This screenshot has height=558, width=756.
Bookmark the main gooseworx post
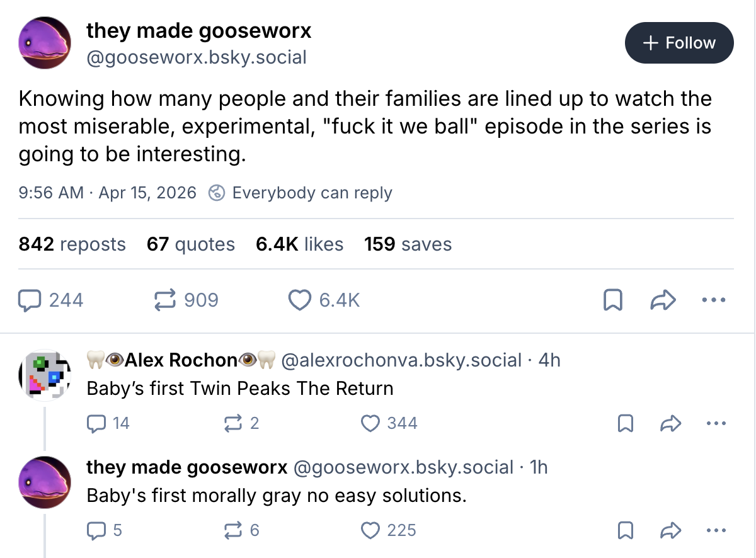coord(612,300)
